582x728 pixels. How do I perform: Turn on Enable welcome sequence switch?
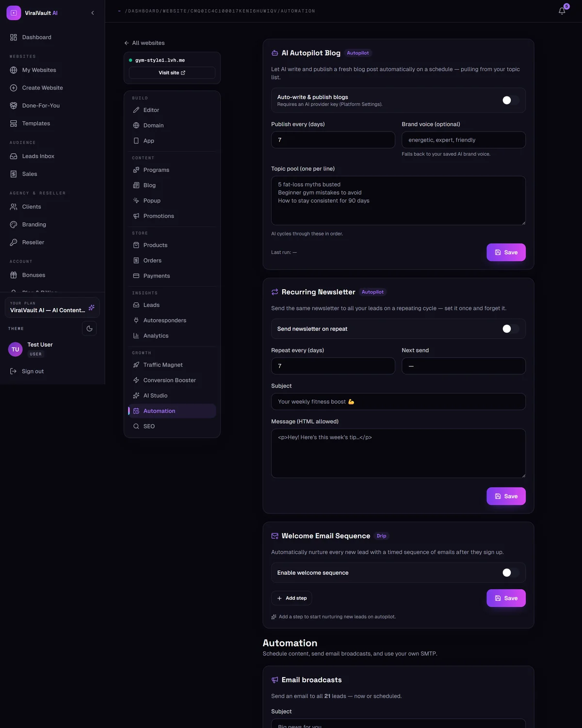tap(510, 573)
